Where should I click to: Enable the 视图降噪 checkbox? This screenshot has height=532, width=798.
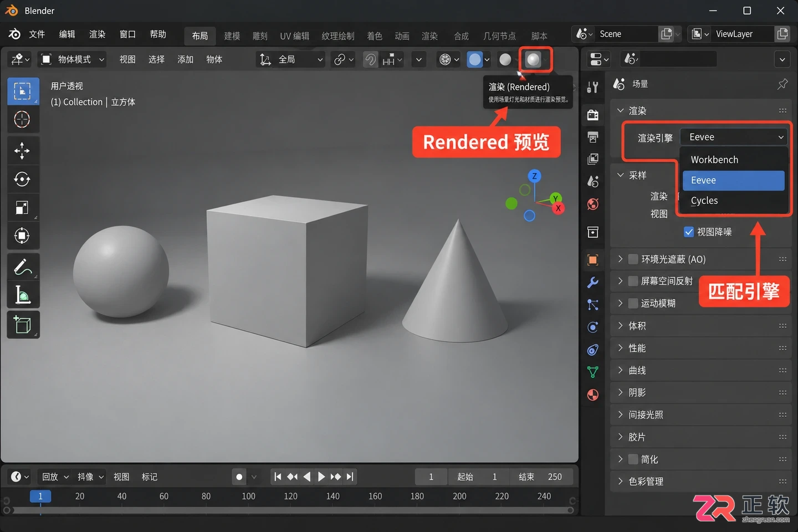(689, 232)
